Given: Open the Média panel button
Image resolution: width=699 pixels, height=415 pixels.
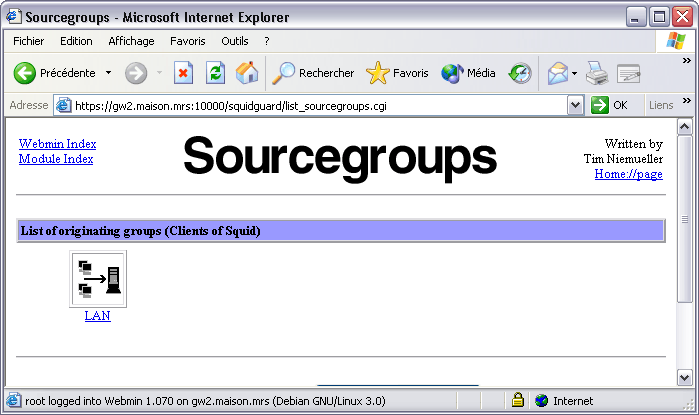Looking at the screenshot, I should [468, 73].
